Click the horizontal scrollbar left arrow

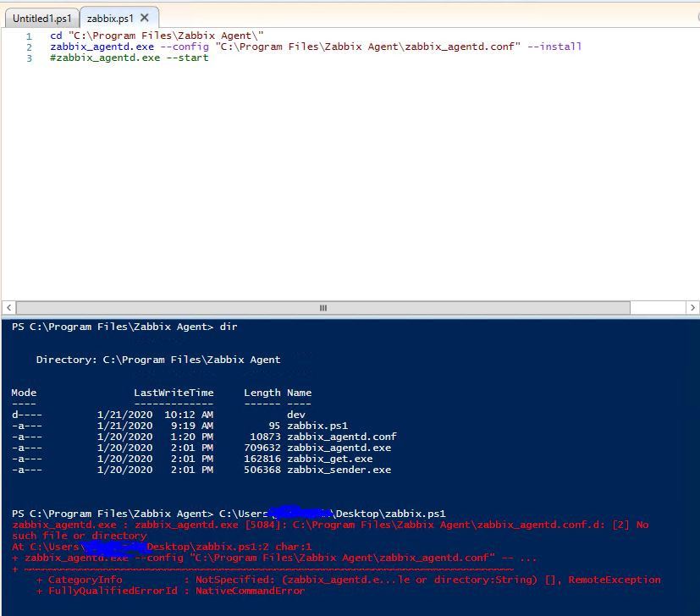pos(7,307)
